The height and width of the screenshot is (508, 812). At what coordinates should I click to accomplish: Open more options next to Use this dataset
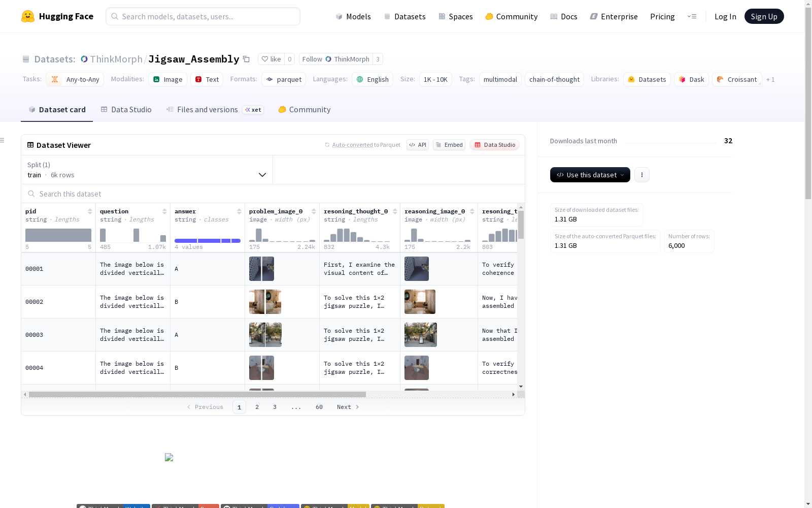[x=642, y=175]
